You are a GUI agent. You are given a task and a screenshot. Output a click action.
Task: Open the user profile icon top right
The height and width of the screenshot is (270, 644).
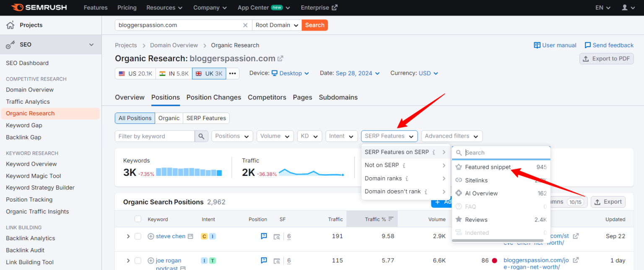click(x=625, y=7)
